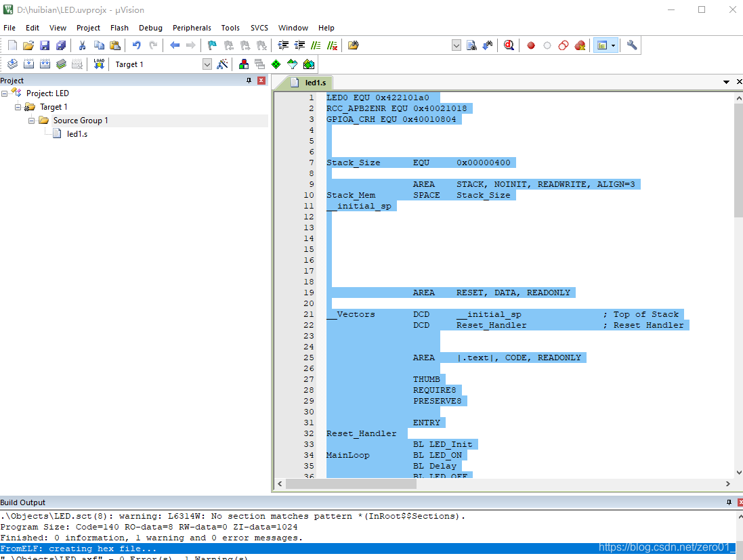Image resolution: width=743 pixels, height=560 pixels.
Task: Open Options for Target dialog
Action: click(222, 64)
